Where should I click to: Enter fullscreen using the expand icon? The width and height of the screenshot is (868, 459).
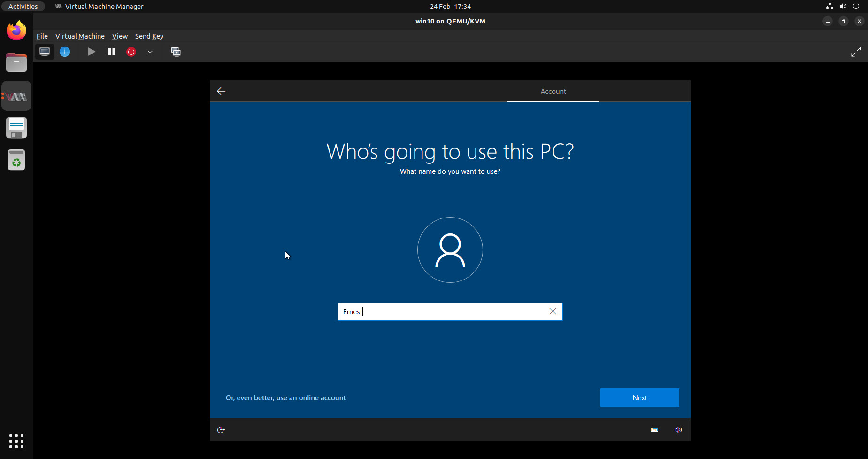[x=856, y=52]
